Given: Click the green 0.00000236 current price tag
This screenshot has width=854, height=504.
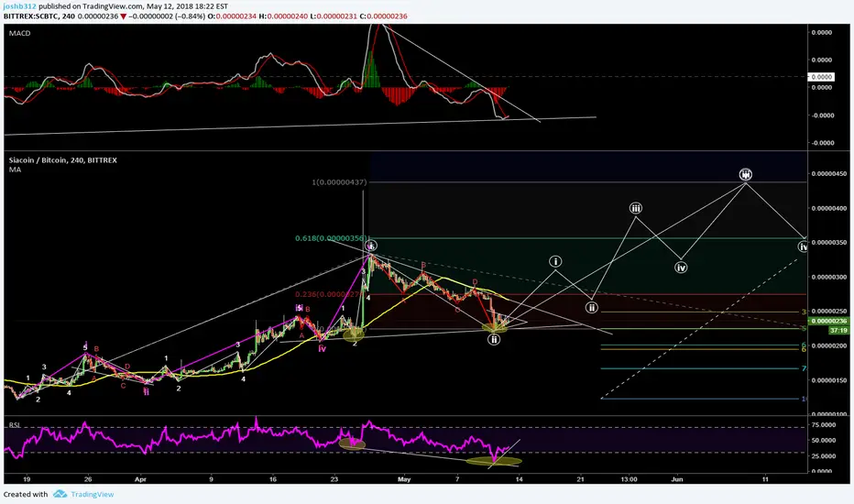Looking at the screenshot, I should tap(829, 322).
